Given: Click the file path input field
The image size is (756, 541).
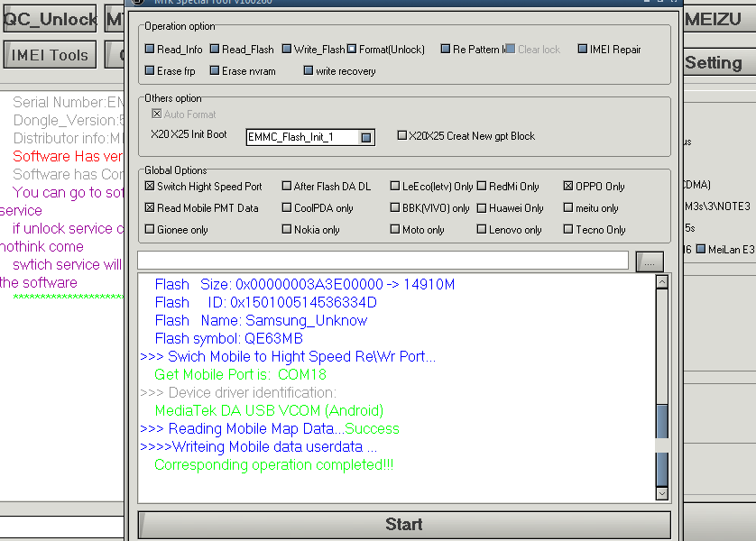Looking at the screenshot, I should coord(383,261).
